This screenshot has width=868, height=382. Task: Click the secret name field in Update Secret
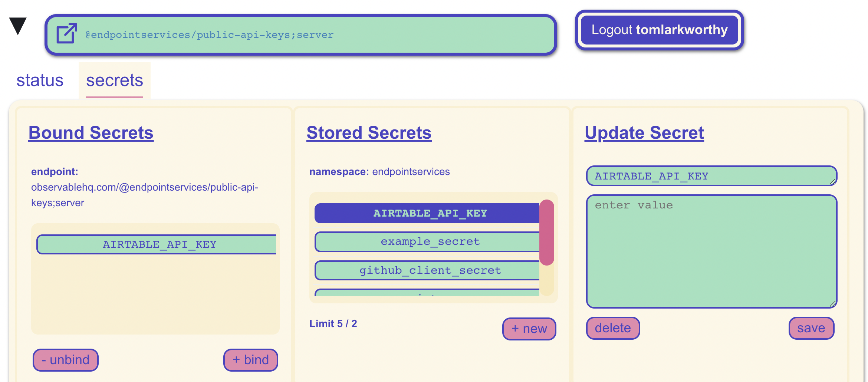click(710, 176)
